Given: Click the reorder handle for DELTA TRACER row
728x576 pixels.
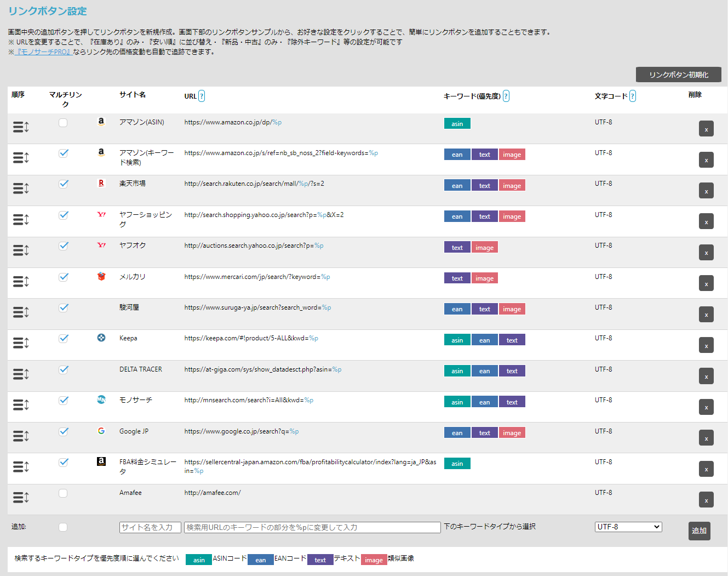Looking at the screenshot, I should (x=21, y=374).
